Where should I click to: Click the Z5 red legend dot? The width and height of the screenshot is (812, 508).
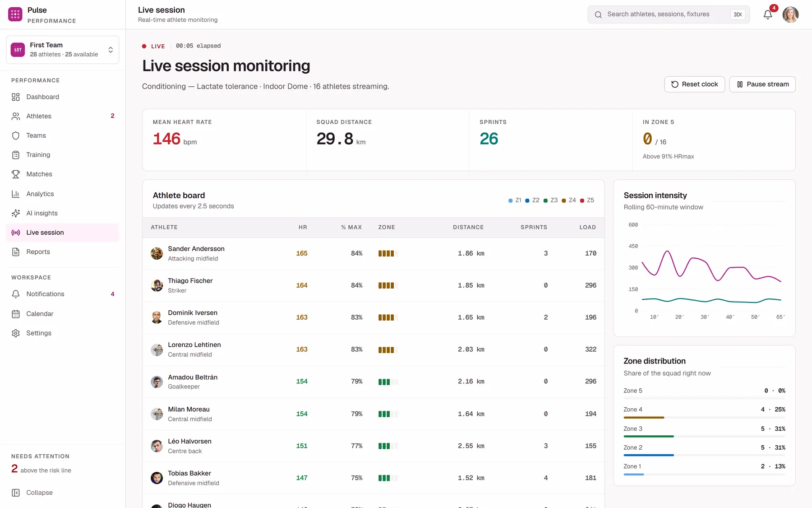(582, 200)
